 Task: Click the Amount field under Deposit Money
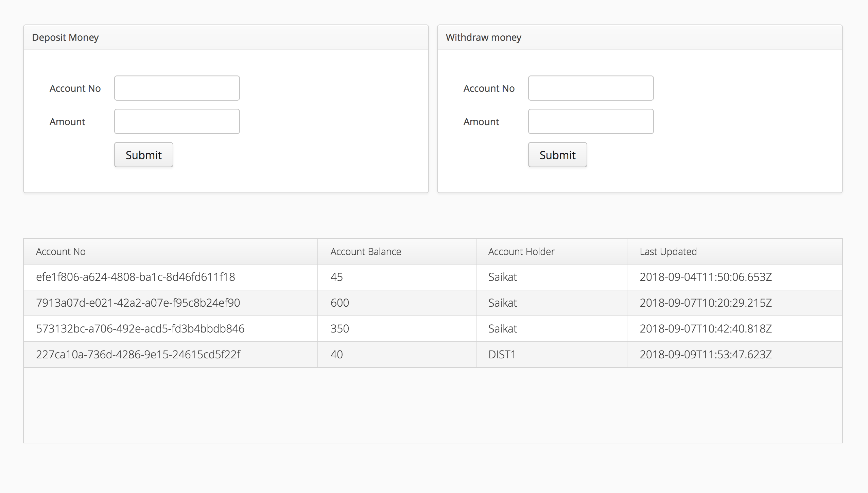click(176, 121)
